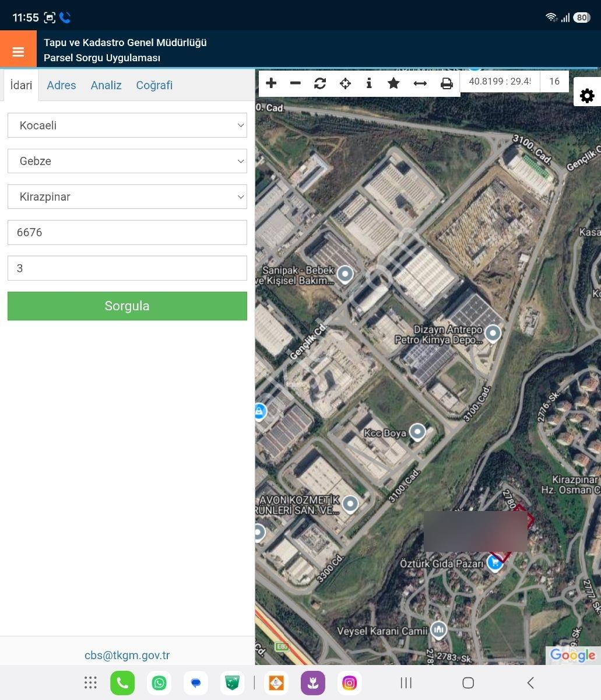Image resolution: width=601 pixels, height=700 pixels.
Task: Expand the Kirazpinar neighborhood dropdown
Action: pos(127,197)
